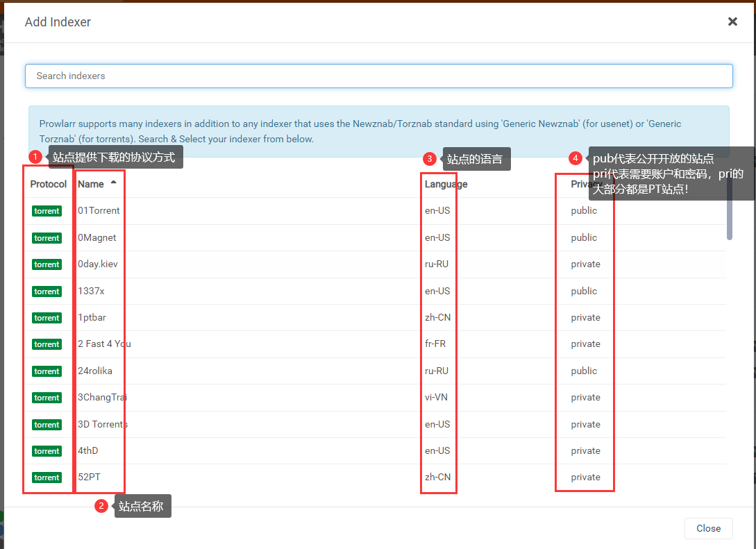Click the sort arrow beside Name header
756x549 pixels.
113,183
